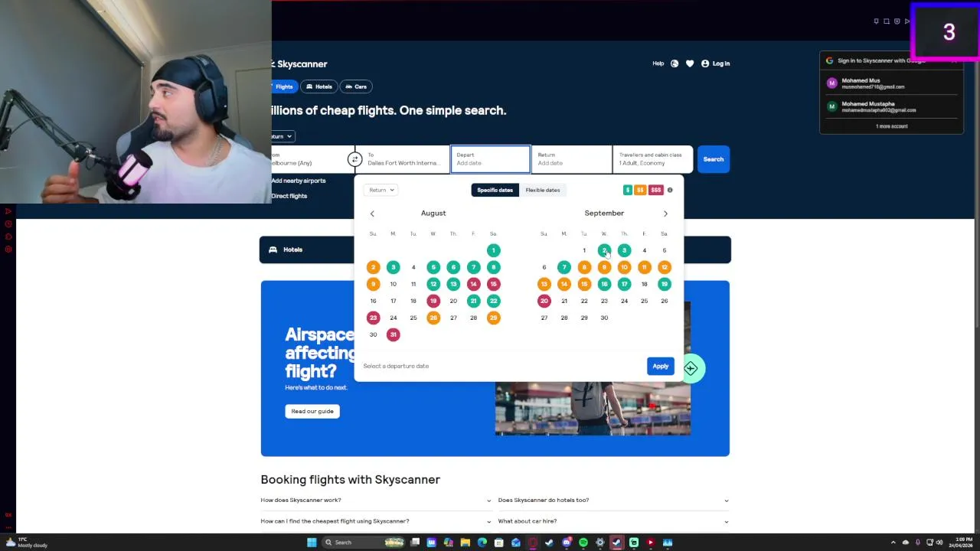Expand What about car hire question

pos(613,521)
